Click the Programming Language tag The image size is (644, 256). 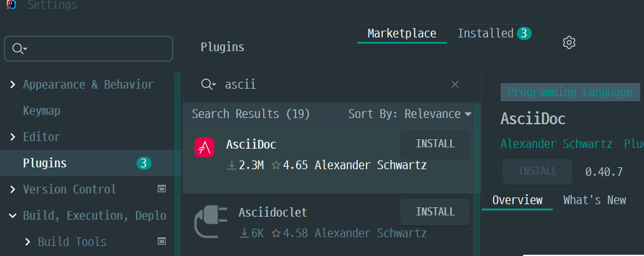pos(570,92)
